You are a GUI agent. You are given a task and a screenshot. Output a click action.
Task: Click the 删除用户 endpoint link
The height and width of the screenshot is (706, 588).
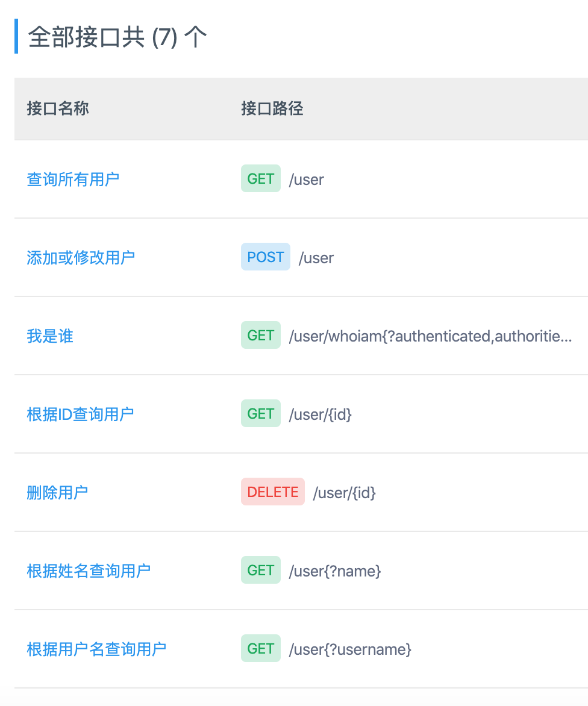click(57, 492)
